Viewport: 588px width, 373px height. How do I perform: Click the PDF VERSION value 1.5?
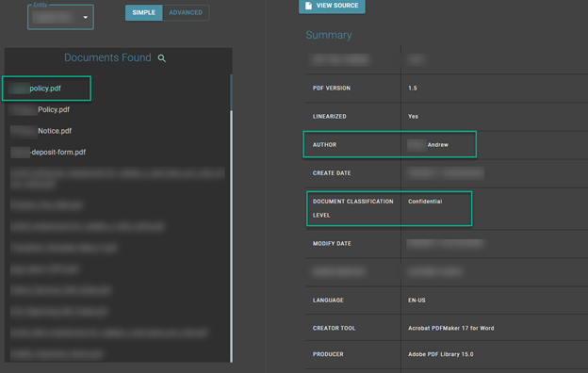[413, 89]
